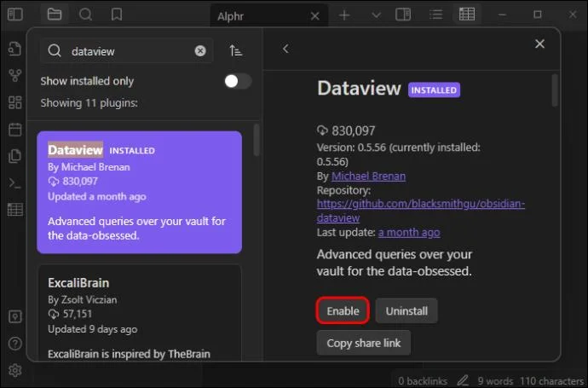Screen dimensions: 588x388
Task: Close the community plugins dialog
Action: [x=539, y=43]
